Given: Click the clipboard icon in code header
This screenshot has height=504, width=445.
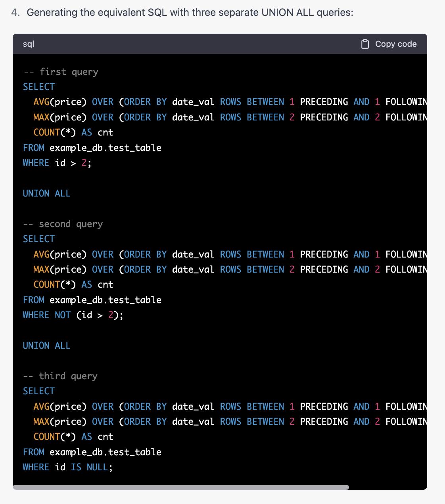Looking at the screenshot, I should (x=365, y=44).
